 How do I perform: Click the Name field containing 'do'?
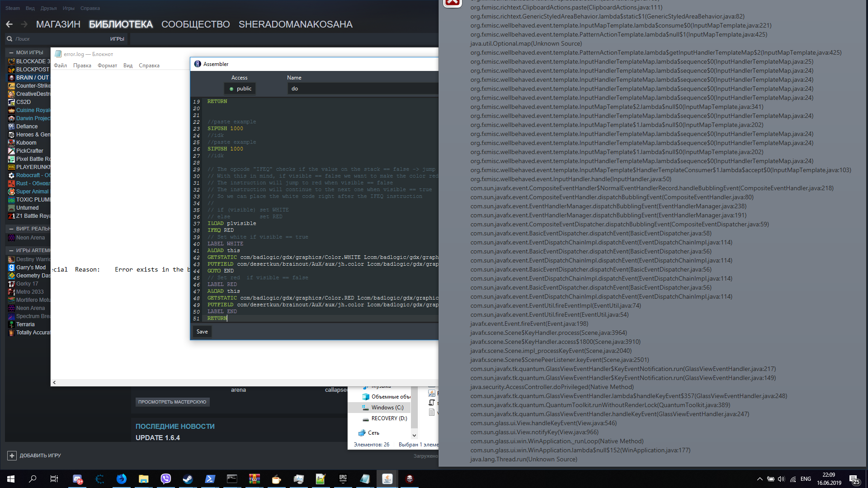pos(362,88)
